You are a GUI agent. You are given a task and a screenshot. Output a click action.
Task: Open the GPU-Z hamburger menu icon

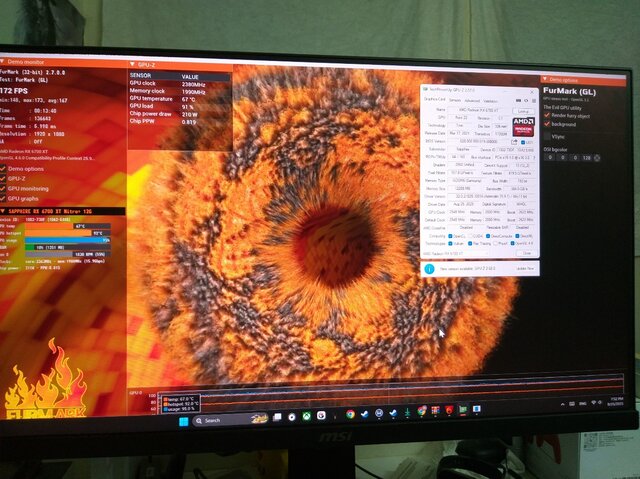click(x=534, y=100)
